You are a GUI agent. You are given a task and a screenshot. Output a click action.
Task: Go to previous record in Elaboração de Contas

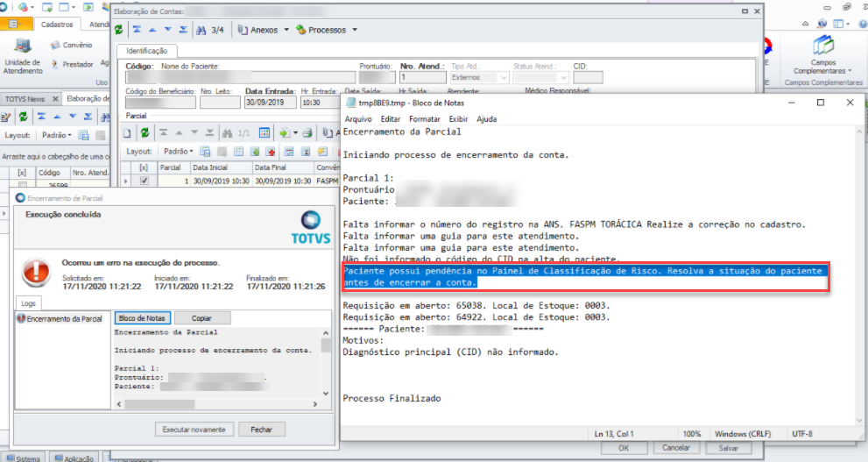(x=152, y=30)
